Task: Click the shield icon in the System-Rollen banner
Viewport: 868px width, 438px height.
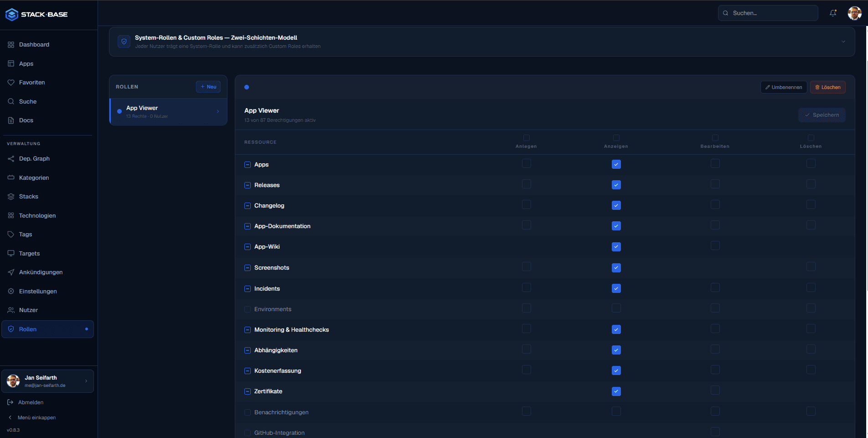Action: tap(124, 42)
